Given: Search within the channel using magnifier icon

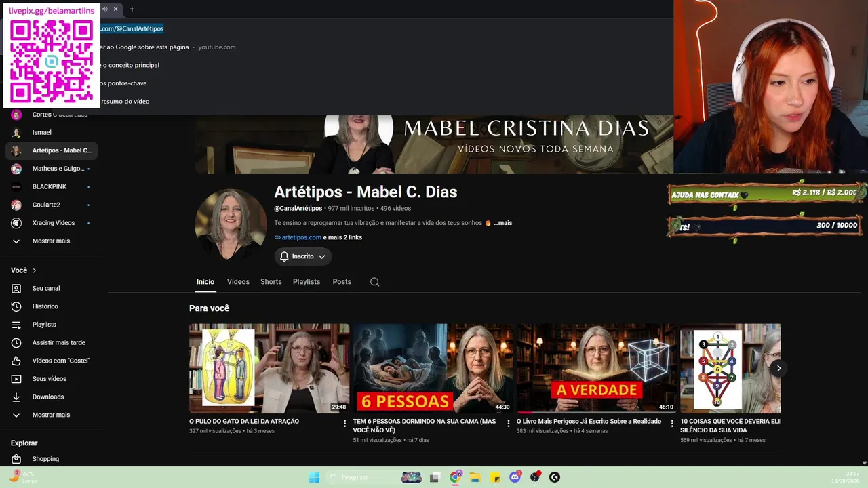Looking at the screenshot, I should pos(374,282).
